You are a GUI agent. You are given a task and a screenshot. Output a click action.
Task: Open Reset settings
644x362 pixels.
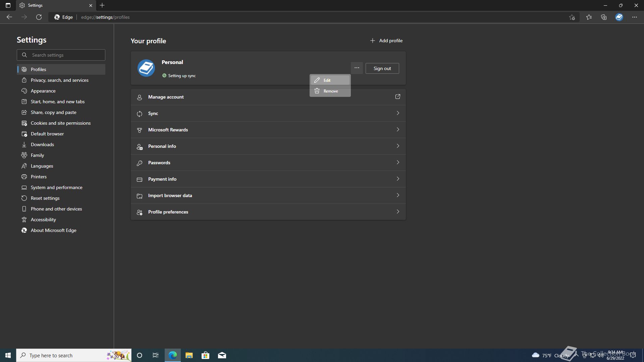click(61, 198)
